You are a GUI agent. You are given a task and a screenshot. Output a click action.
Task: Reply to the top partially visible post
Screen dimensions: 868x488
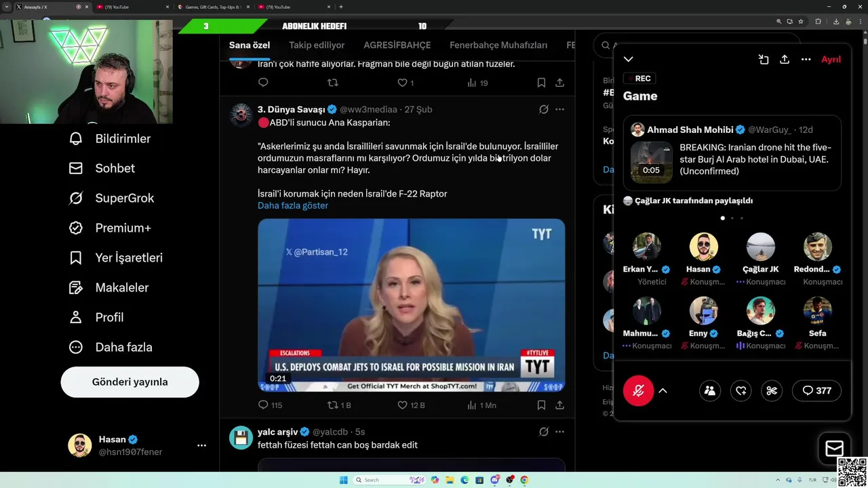(x=263, y=83)
